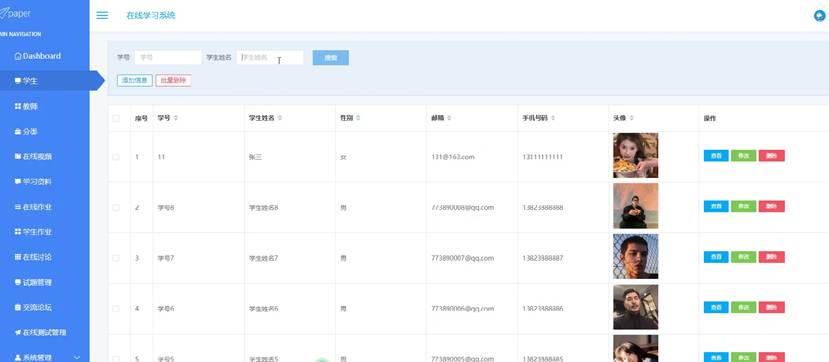Click the Dashboard home icon in sidebar

(18, 56)
